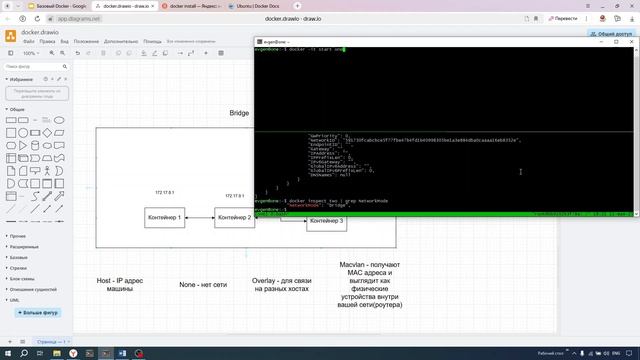The height and width of the screenshot is (360, 640).
Task: Click the Bridge label on canvas
Action: pos(239,113)
